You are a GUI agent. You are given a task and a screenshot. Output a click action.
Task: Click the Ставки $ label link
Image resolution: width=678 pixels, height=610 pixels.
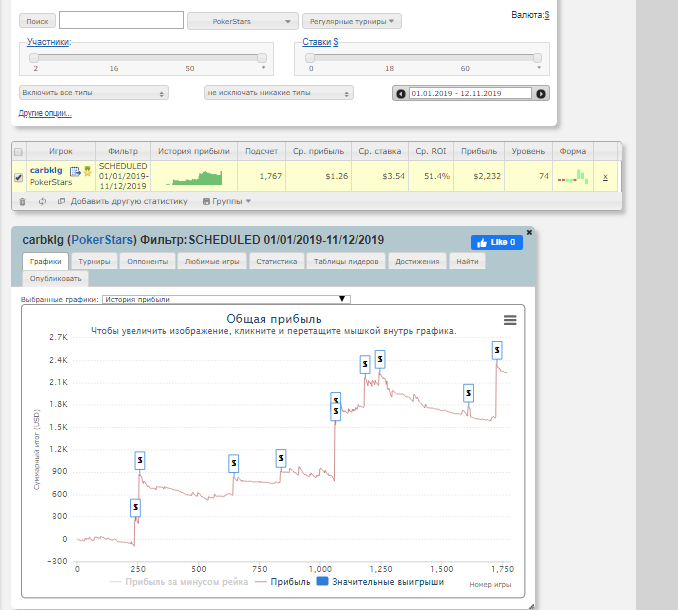[x=320, y=42]
